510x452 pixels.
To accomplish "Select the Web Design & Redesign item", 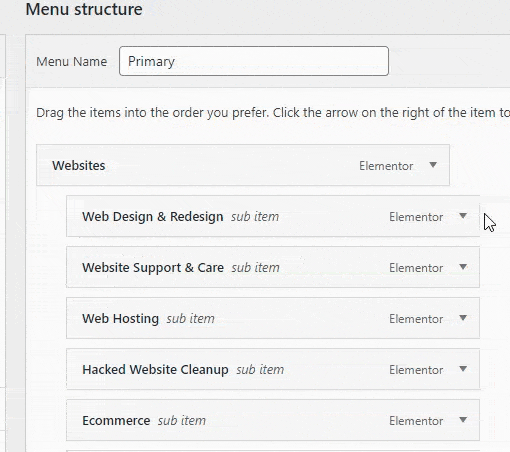I will [x=273, y=216].
